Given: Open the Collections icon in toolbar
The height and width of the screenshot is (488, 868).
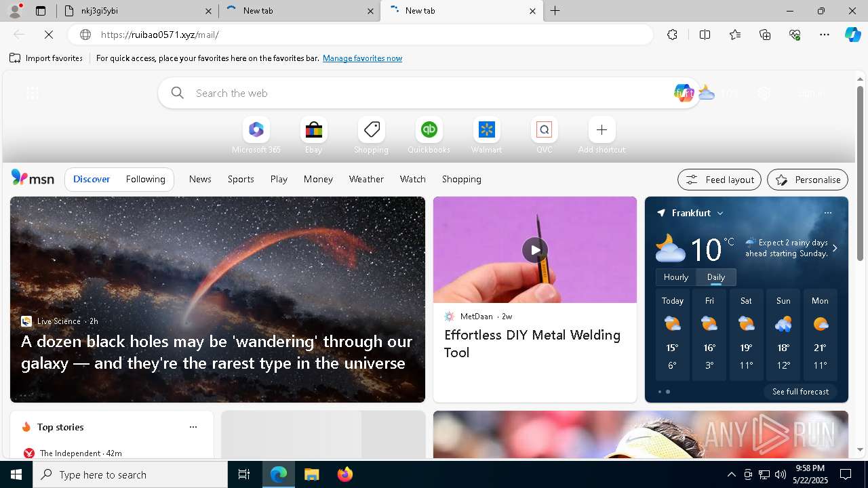Looking at the screenshot, I should tap(765, 35).
